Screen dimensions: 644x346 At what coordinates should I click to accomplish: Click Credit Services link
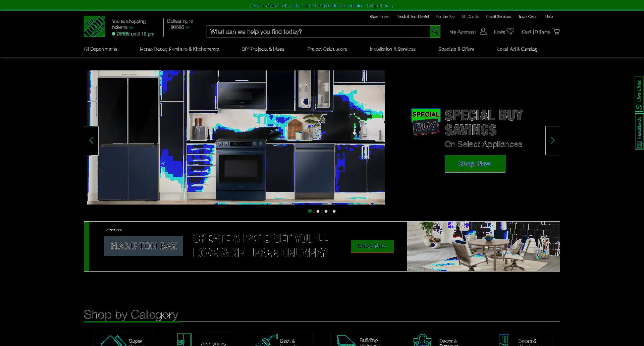(x=498, y=16)
